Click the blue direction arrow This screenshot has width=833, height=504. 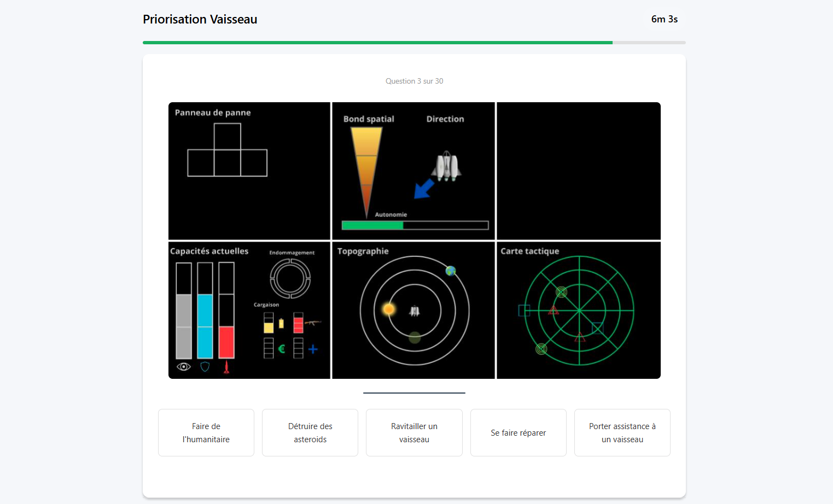pyautogui.click(x=424, y=189)
